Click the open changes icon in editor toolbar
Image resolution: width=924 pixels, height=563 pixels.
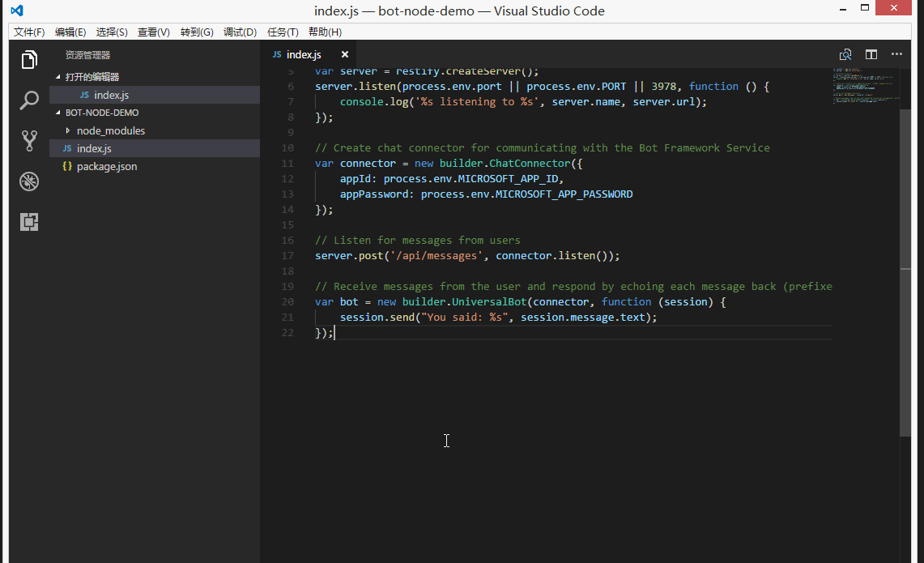pyautogui.click(x=845, y=54)
